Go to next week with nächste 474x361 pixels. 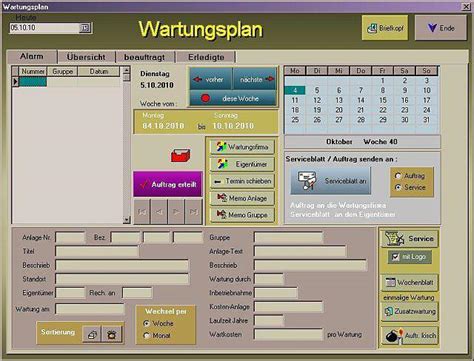[255, 79]
